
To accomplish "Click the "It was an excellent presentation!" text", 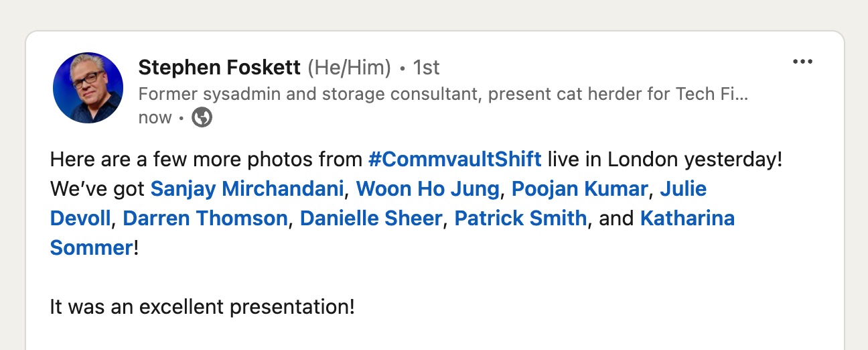I will [x=202, y=307].
